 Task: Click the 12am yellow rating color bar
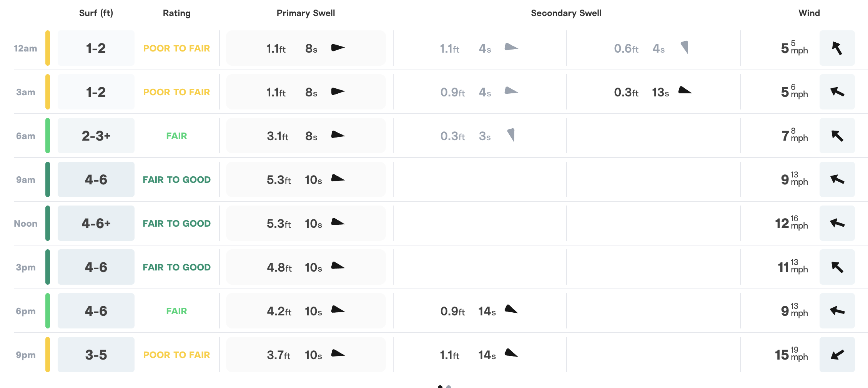pos(48,48)
